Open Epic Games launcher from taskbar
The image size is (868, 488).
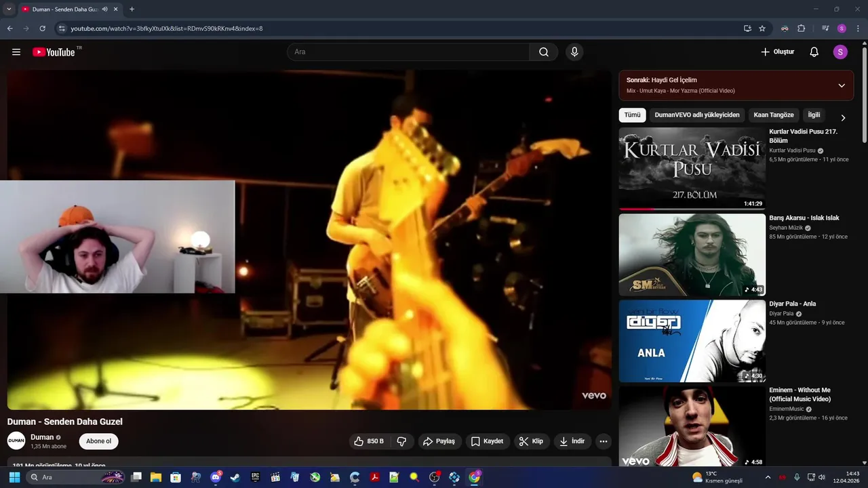255,477
